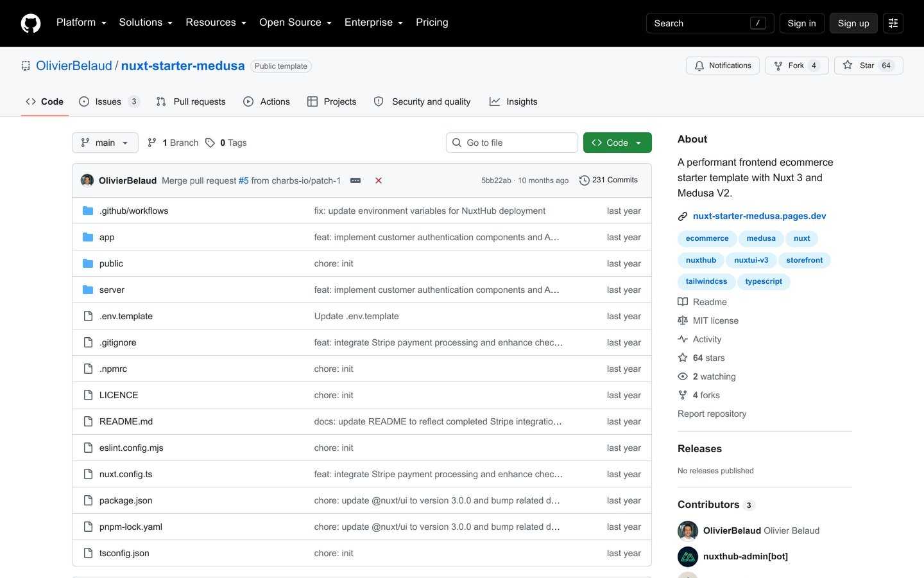Open the Projects tab

[332, 101]
